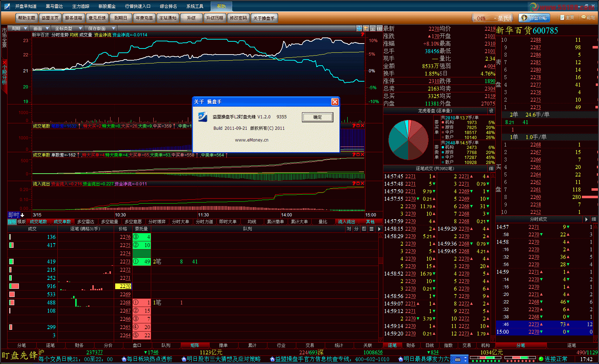Image resolution: width=599 pixels, height=364 pixels.
Task: Click the 细 detail button in 逐笔成交
Action: tap(491, 168)
